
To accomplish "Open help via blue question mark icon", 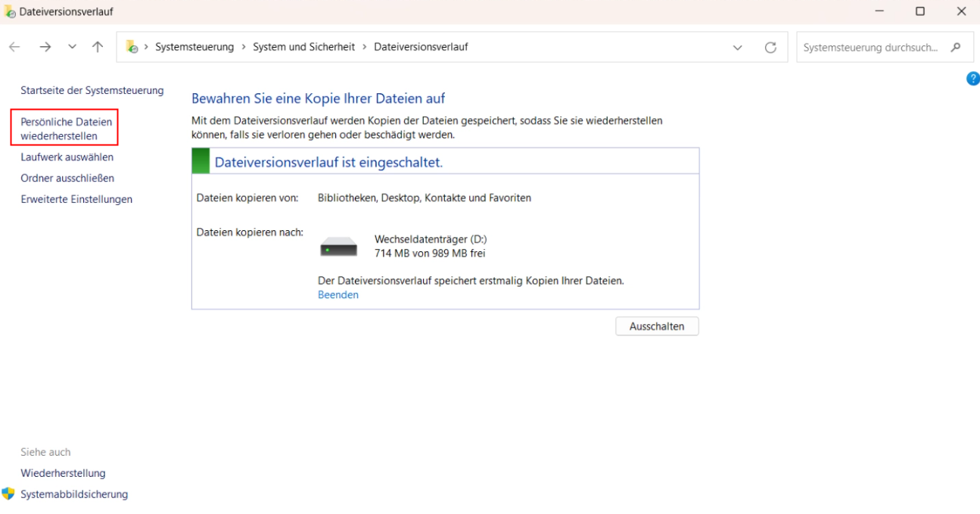I will pos(972,79).
